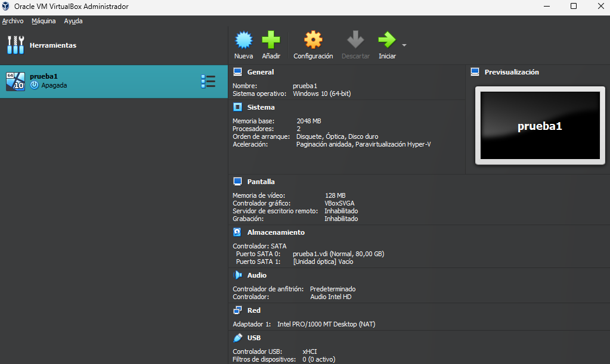The image size is (610, 364).
Task: Click 'Intel PRO/1000 MT Desktop (NAT)' adapter
Action: (326, 324)
